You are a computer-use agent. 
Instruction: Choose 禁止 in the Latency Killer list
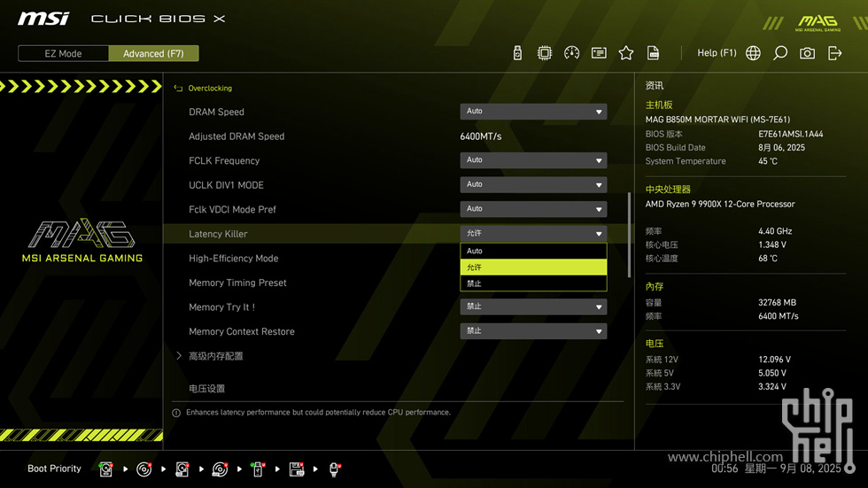(533, 283)
